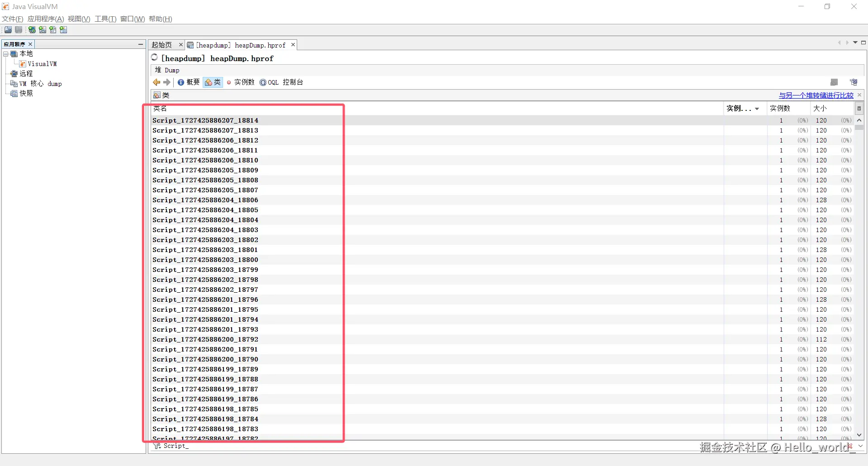Image resolution: width=868 pixels, height=466 pixels.
Task: Select row Script_1727425886199_18787
Action: click(503, 389)
